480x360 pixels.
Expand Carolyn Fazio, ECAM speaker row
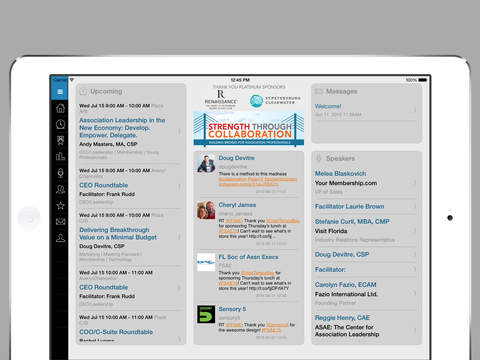(x=365, y=293)
